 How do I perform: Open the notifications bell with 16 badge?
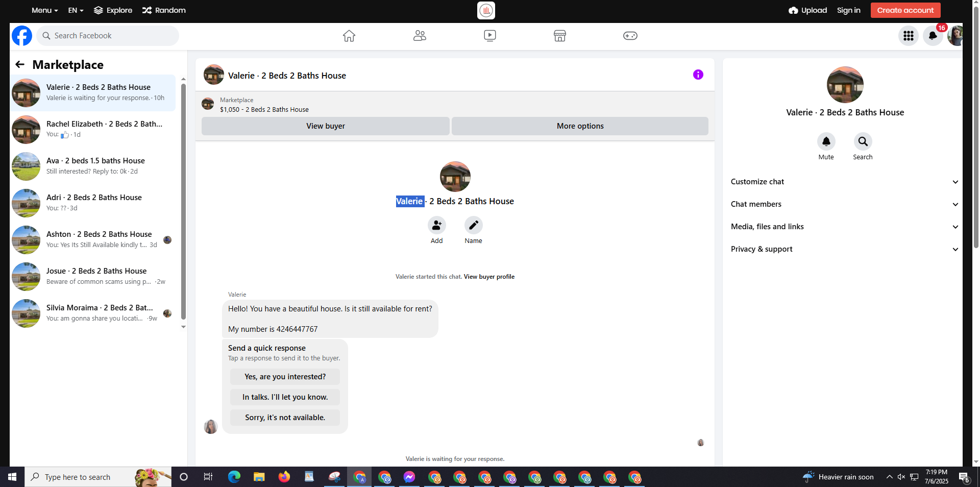[933, 36]
